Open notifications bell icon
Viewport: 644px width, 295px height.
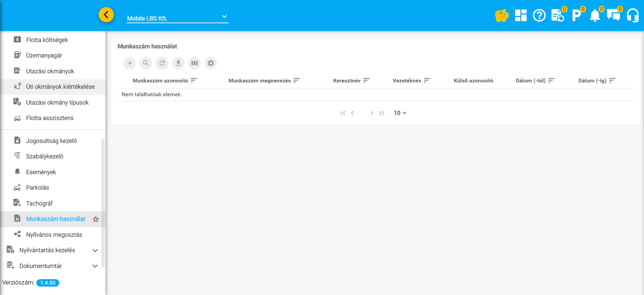tap(595, 15)
